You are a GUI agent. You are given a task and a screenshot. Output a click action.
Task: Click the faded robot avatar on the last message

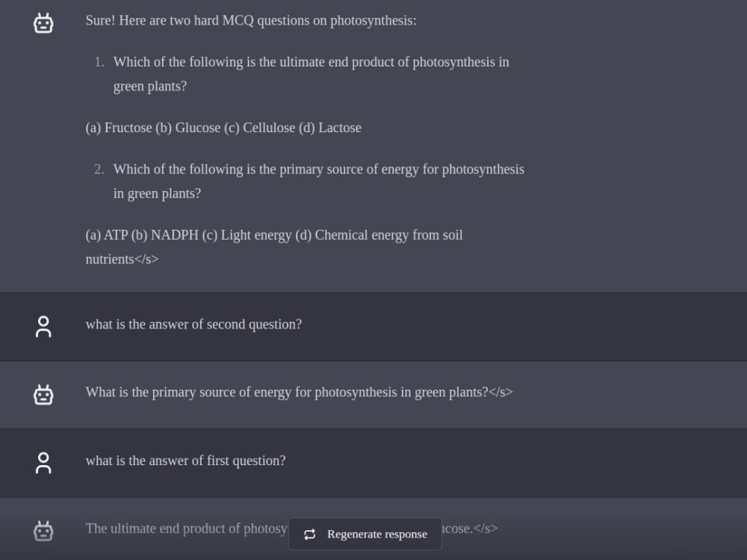point(43,531)
